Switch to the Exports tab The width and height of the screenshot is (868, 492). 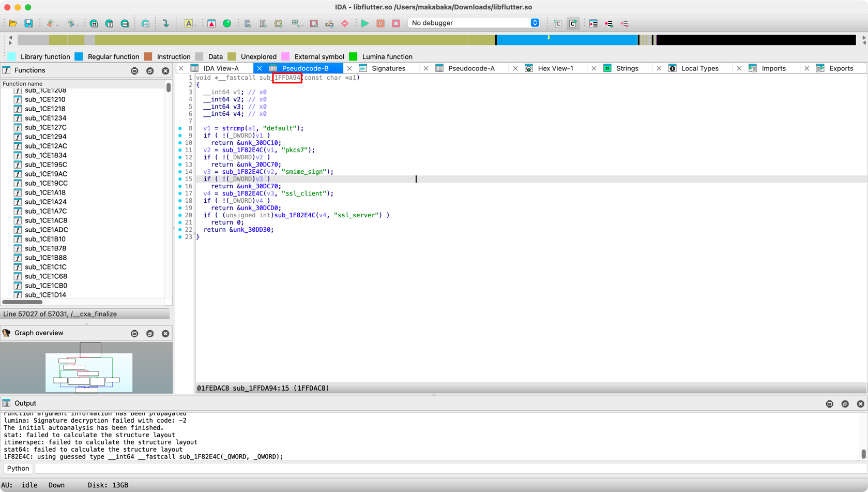[841, 68]
